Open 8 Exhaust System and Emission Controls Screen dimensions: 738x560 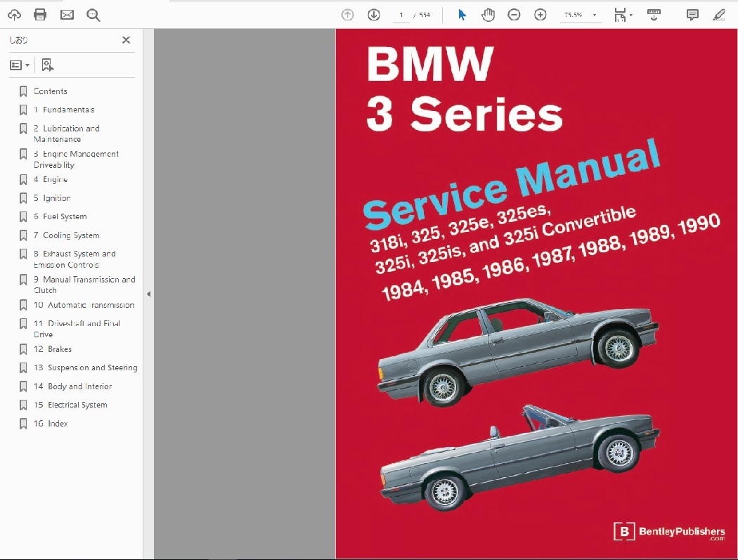(75, 259)
